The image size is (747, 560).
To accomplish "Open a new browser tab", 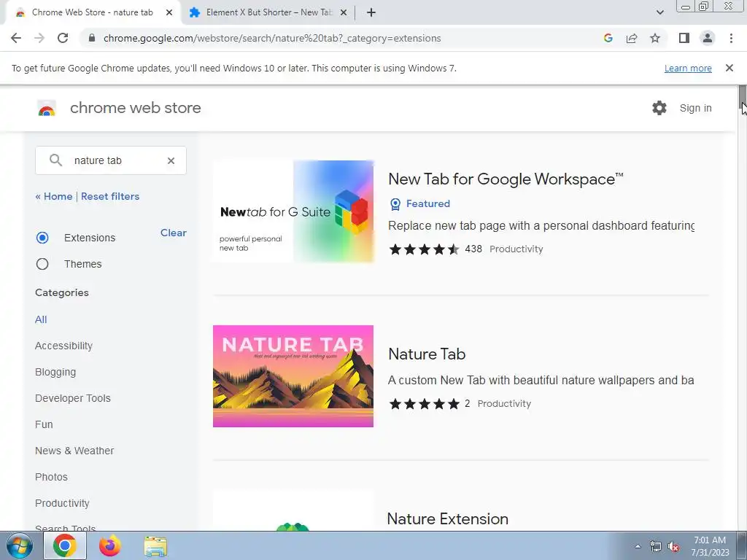I will 371,12.
